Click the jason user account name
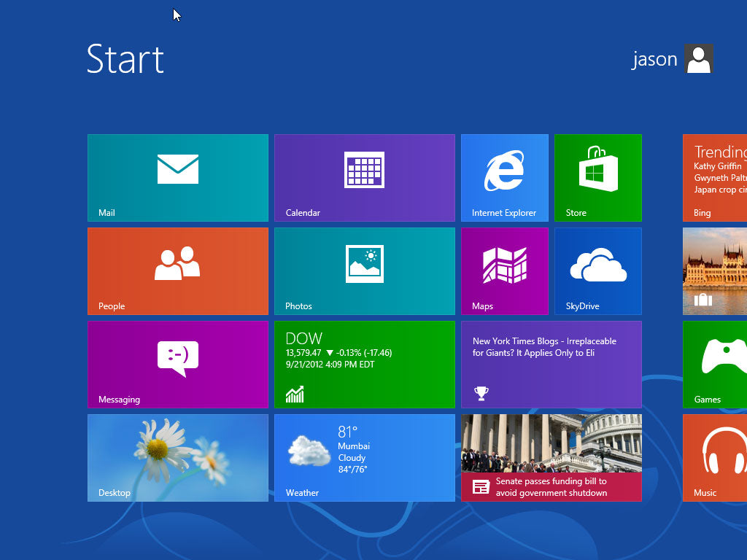The image size is (747, 560). (x=654, y=59)
